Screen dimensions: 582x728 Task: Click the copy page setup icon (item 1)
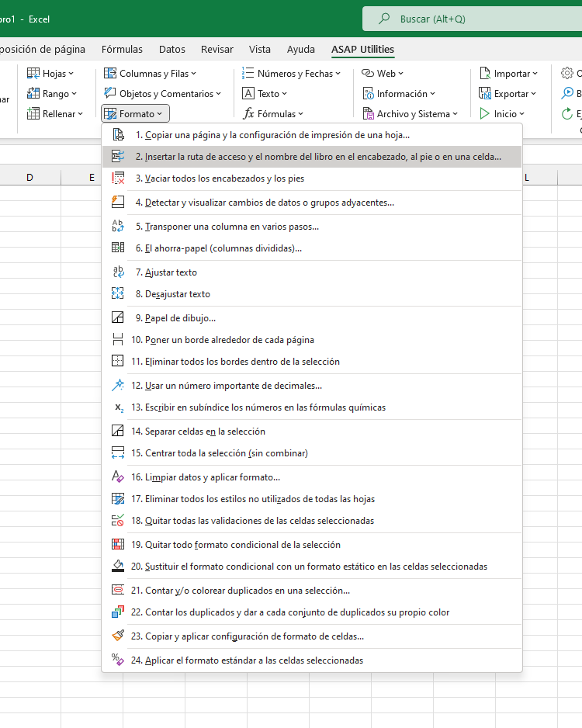pyautogui.click(x=118, y=135)
